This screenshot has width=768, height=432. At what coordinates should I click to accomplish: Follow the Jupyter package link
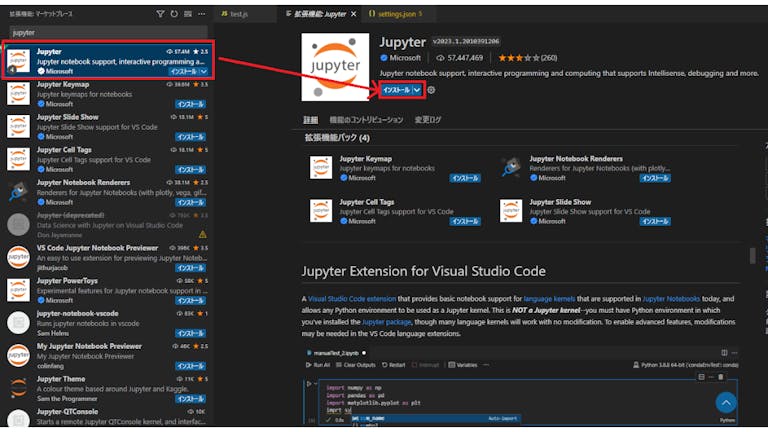click(386, 322)
